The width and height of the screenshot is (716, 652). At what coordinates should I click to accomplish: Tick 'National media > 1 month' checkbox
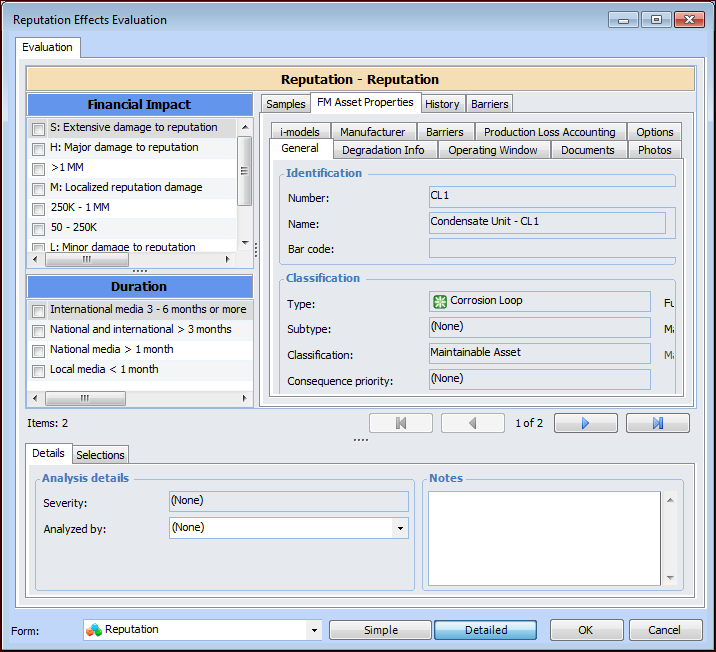pos(38,350)
